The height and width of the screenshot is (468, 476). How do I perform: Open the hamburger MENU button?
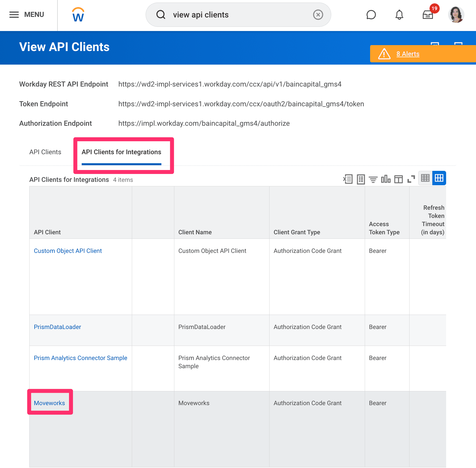click(26, 15)
